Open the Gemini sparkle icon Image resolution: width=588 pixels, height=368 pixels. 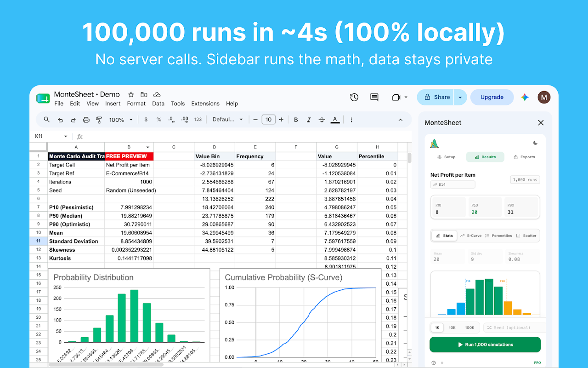pyautogui.click(x=525, y=97)
